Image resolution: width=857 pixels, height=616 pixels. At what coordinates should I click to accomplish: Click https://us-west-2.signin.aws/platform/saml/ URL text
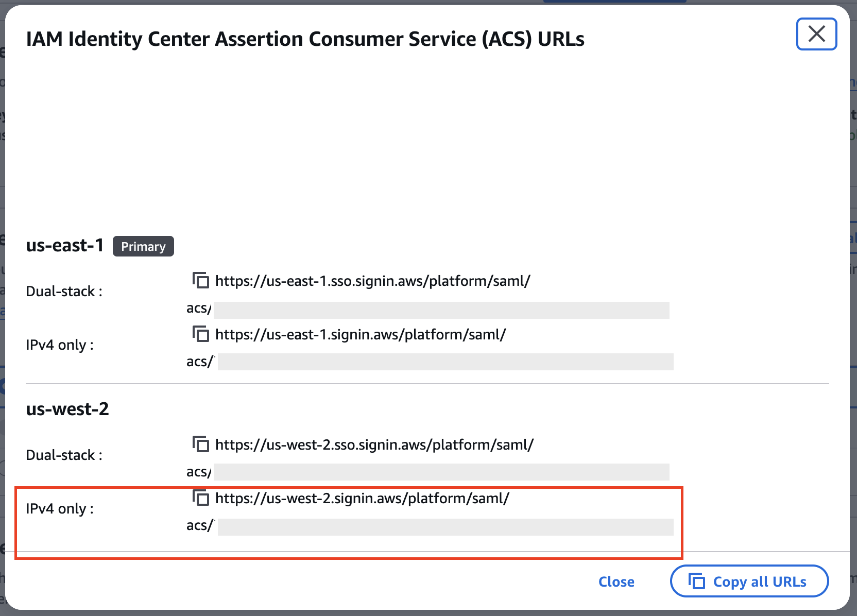pos(362,499)
